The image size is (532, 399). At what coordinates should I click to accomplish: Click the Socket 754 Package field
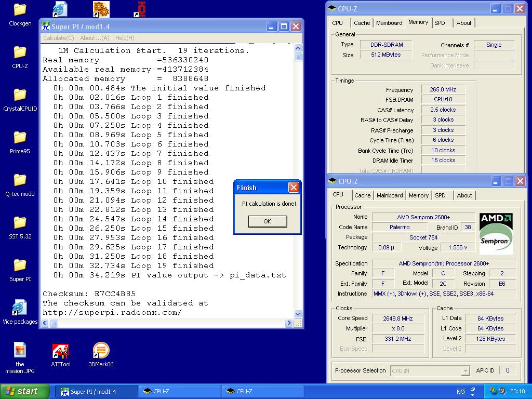point(423,237)
